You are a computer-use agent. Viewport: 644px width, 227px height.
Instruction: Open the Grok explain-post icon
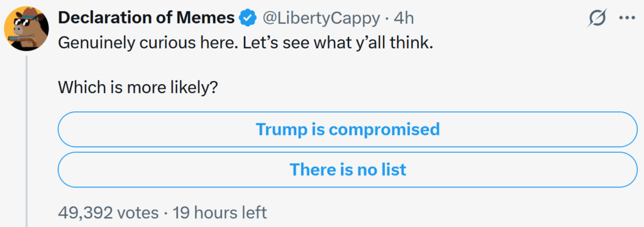click(x=597, y=18)
